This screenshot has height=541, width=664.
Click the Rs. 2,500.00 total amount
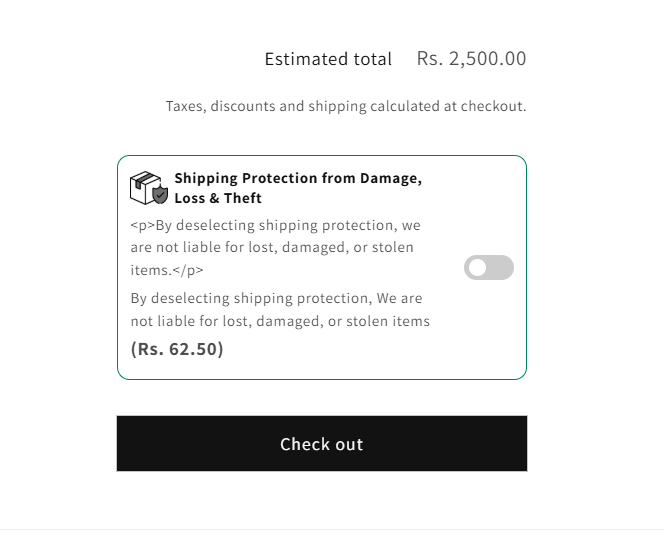pos(471,59)
